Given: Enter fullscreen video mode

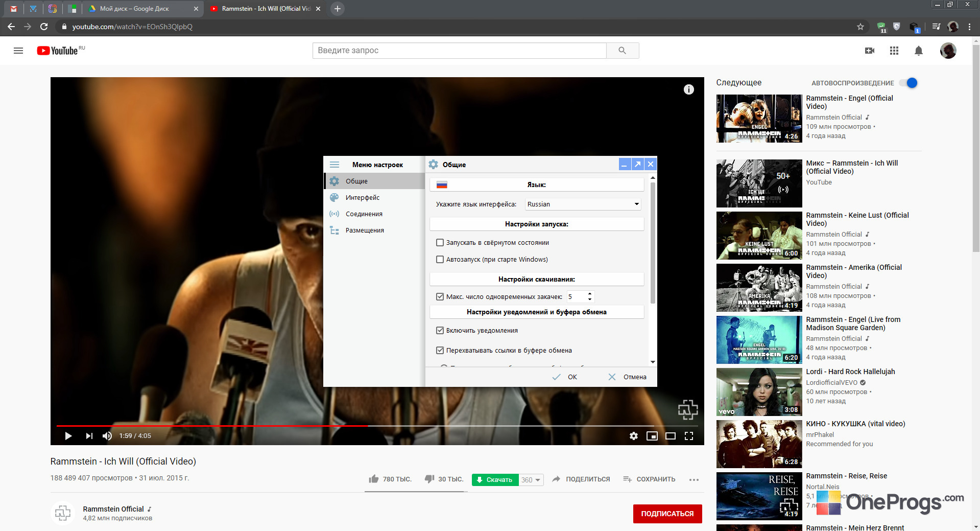Looking at the screenshot, I should pyautogui.click(x=689, y=436).
